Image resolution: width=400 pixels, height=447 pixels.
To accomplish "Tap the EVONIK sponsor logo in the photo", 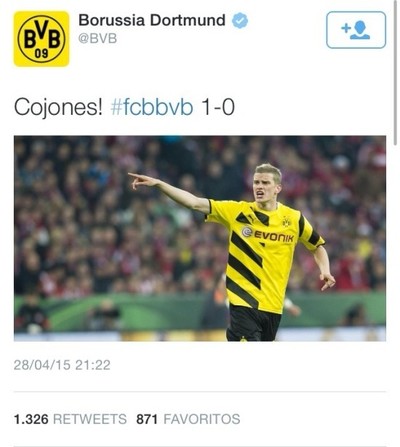I will pos(268,235).
